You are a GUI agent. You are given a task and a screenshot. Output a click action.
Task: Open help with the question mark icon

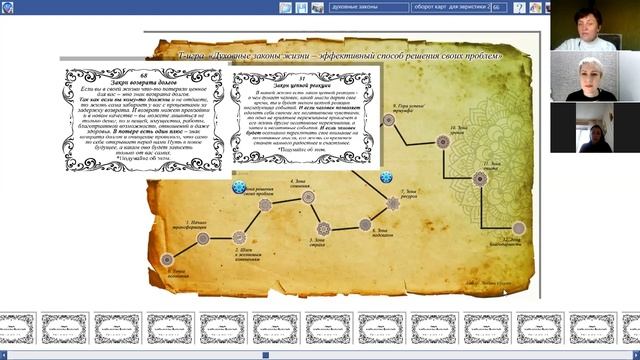coord(519,8)
